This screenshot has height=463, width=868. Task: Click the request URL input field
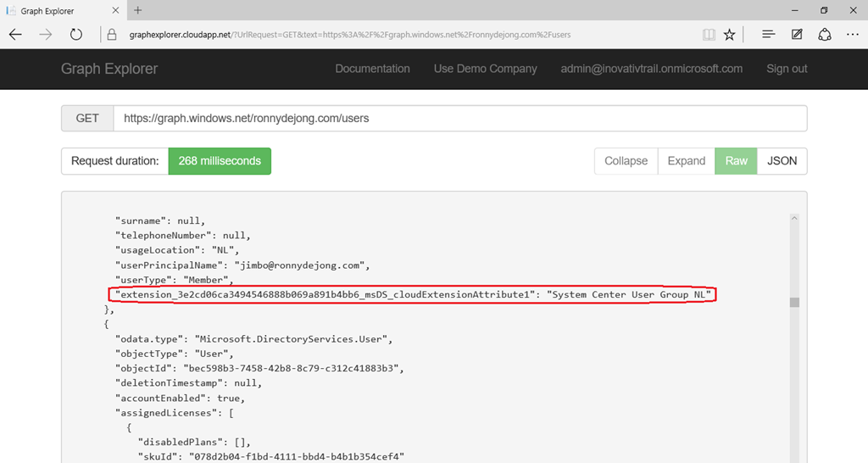click(459, 119)
